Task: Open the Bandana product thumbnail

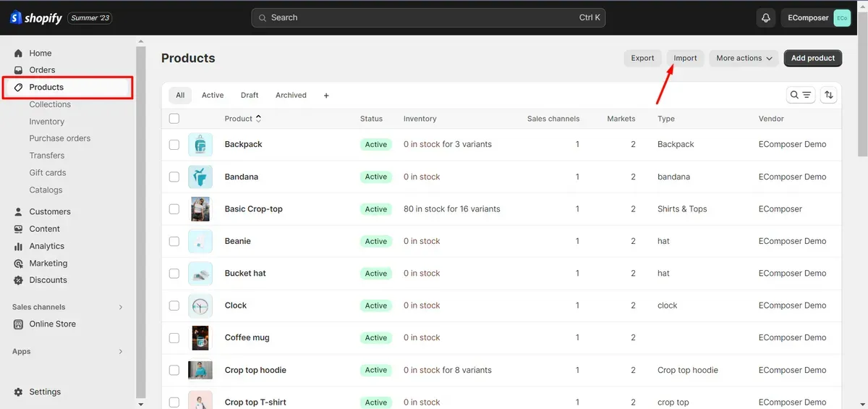Action: tap(200, 177)
